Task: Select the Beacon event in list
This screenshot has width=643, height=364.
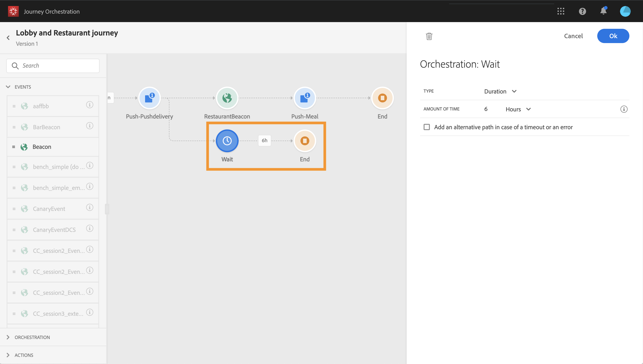Action: [x=42, y=147]
